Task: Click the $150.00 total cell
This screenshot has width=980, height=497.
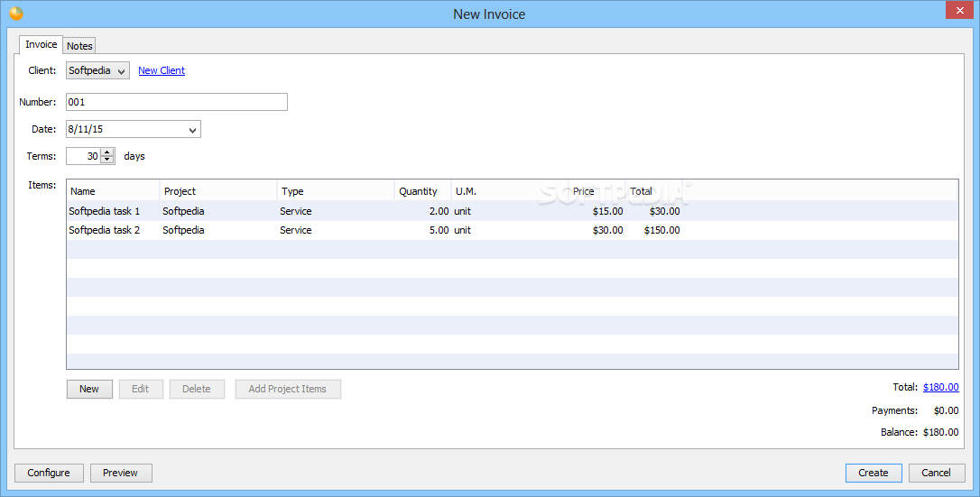Action: (661, 230)
